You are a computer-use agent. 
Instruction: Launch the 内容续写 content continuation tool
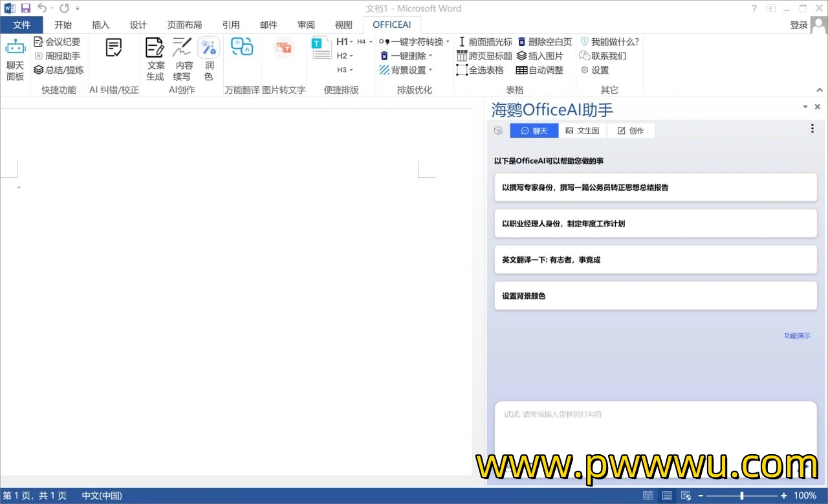pyautogui.click(x=182, y=59)
